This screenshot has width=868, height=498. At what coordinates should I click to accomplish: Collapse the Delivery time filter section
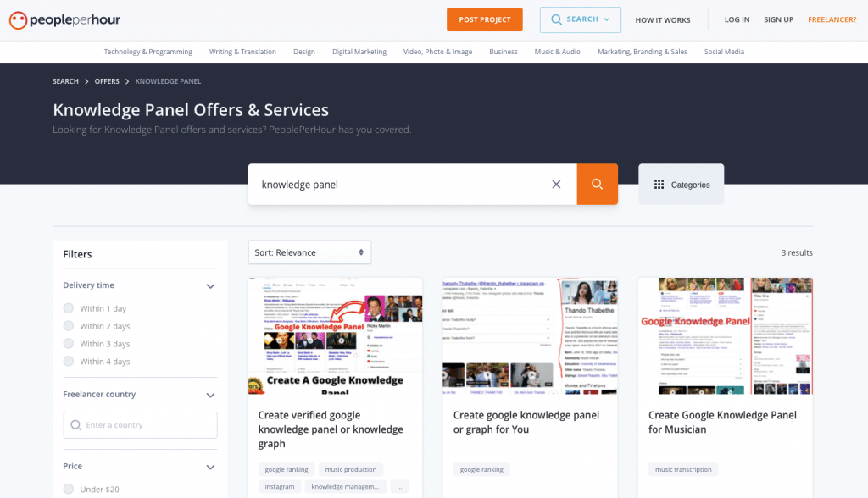pyautogui.click(x=210, y=286)
